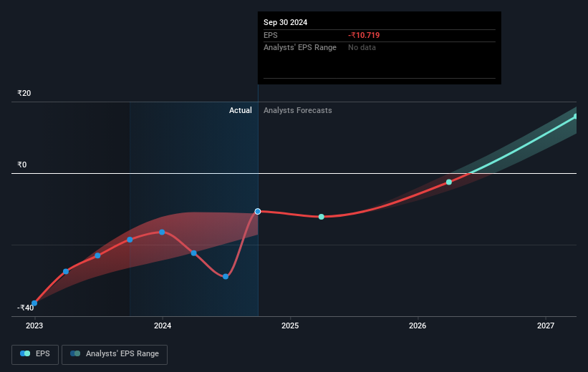Click the Analysts' EPS Range tooltip row label
The height and width of the screenshot is (372, 588).
pyautogui.click(x=300, y=48)
